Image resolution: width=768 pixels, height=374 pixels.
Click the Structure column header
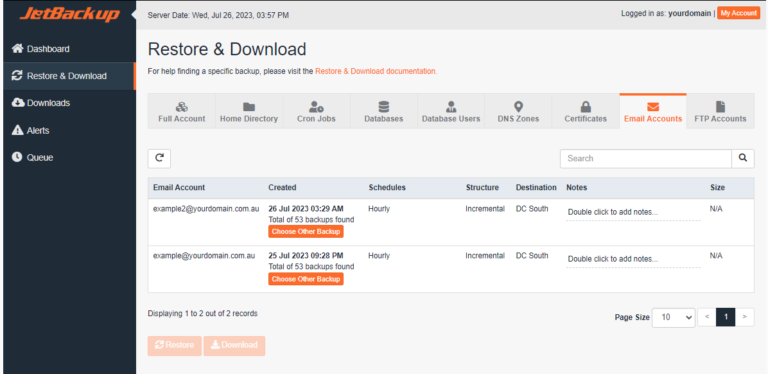(x=482, y=187)
